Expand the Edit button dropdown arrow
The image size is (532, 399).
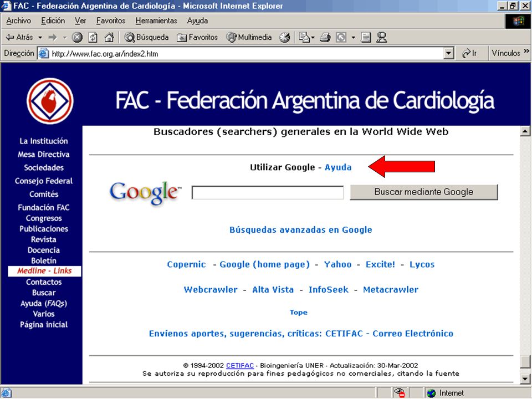click(353, 37)
